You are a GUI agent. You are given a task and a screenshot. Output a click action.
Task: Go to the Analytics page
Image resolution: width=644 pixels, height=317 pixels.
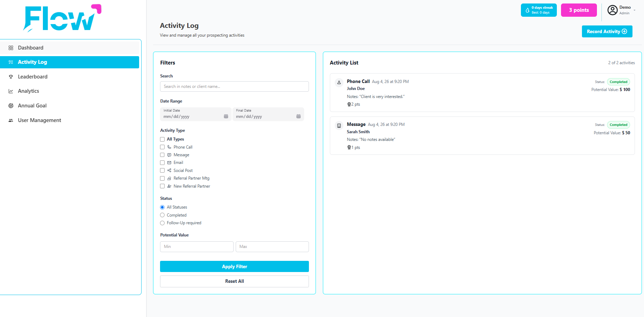(x=69, y=91)
